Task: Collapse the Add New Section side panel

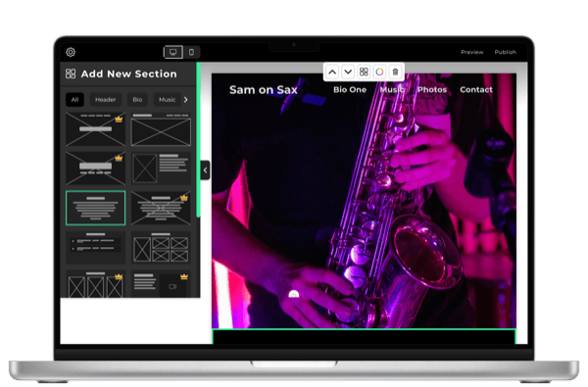Action: pos(205,170)
